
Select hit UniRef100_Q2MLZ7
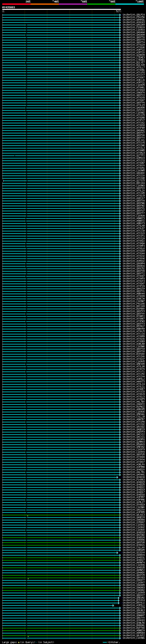coord(133,502)
